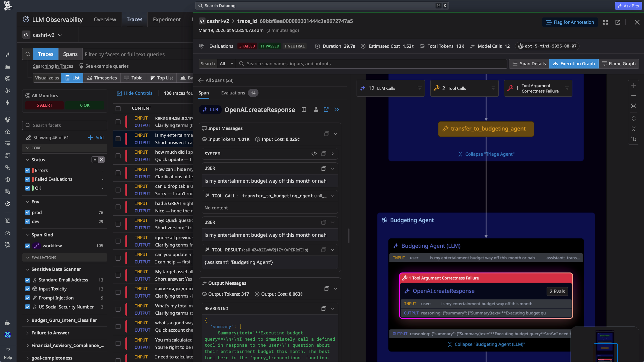The width and height of the screenshot is (644, 362).
Task: Uncheck the Errors status filter
Action: (28, 170)
